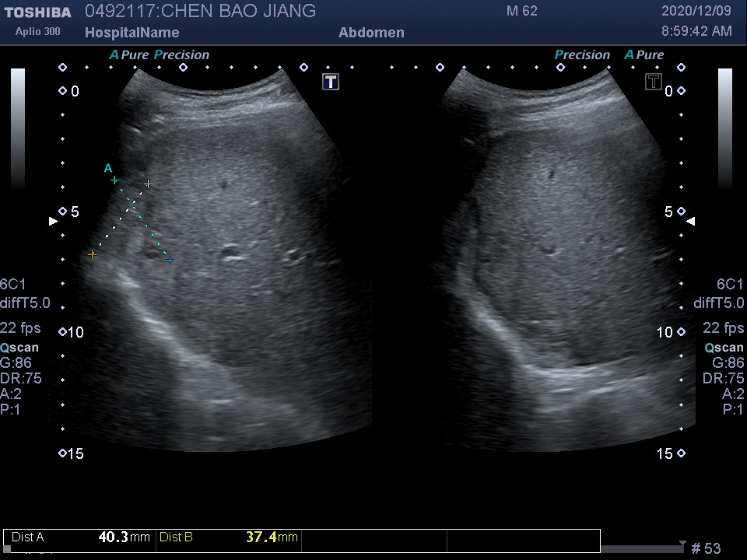Click the left focus position triangle
Image resolution: width=747 pixels, height=560 pixels.
tap(53, 222)
